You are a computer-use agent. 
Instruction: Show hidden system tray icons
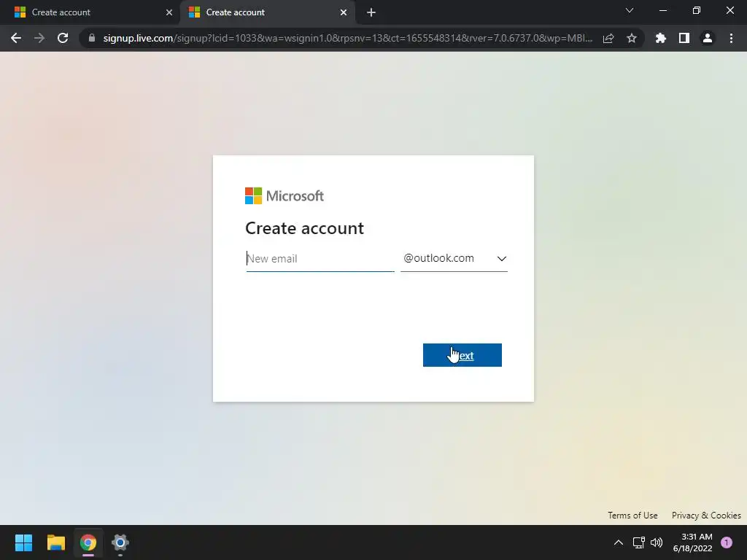coord(619,542)
